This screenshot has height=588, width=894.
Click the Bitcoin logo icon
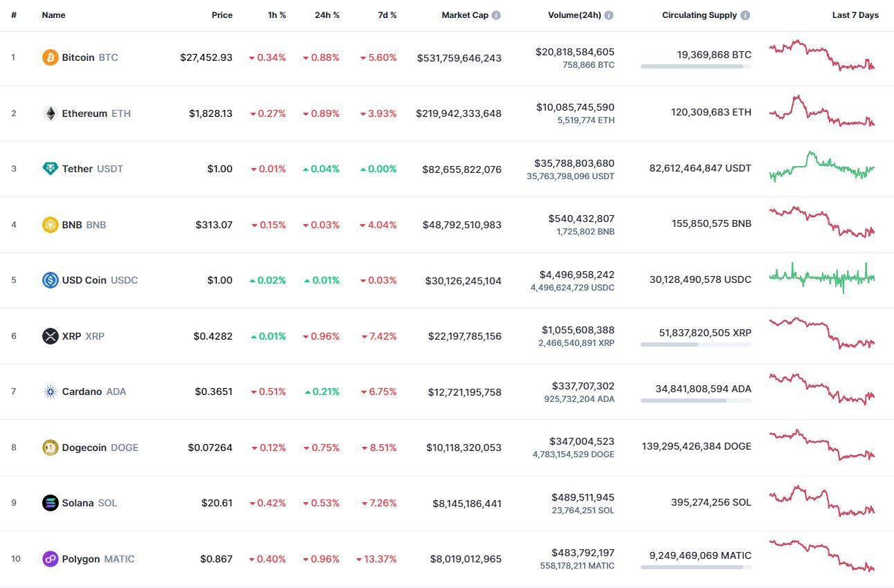point(50,57)
